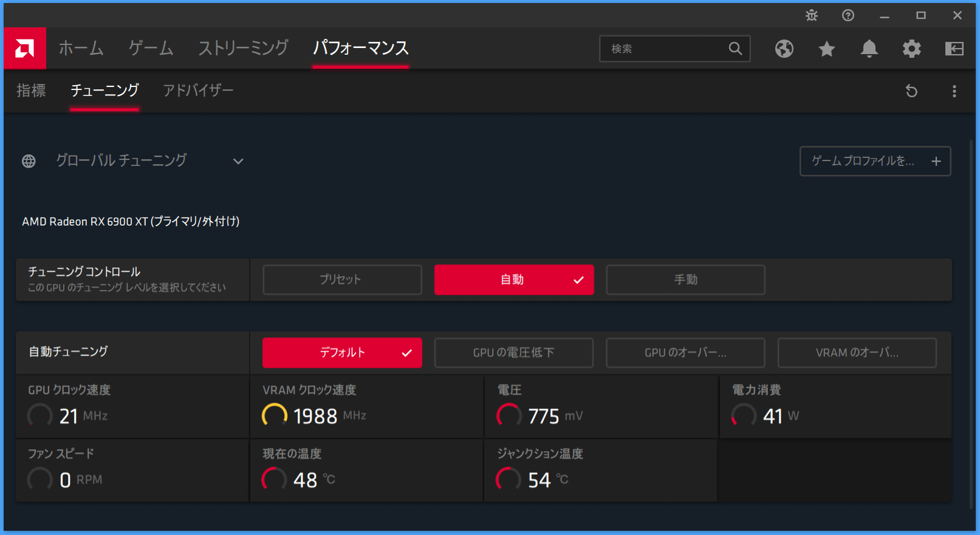980x535 pixels.
Task: Click the 現在の温度 gauge icon
Action: pos(275,480)
